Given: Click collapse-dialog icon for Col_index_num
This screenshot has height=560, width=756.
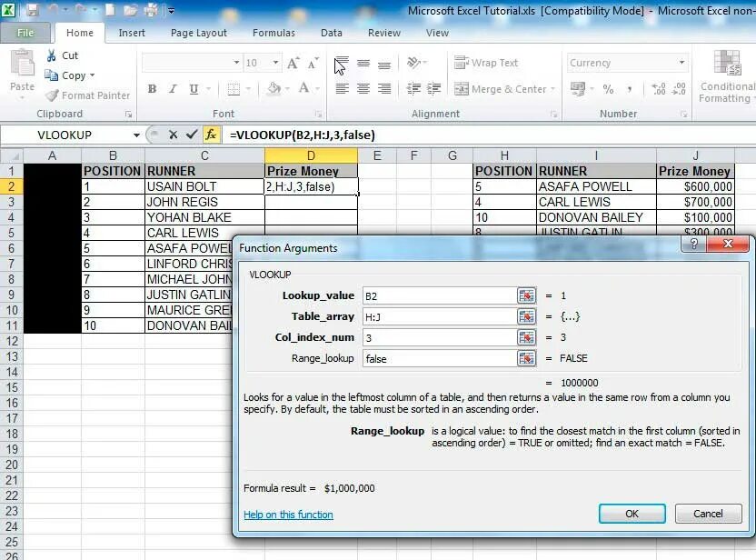Looking at the screenshot, I should [526, 337].
